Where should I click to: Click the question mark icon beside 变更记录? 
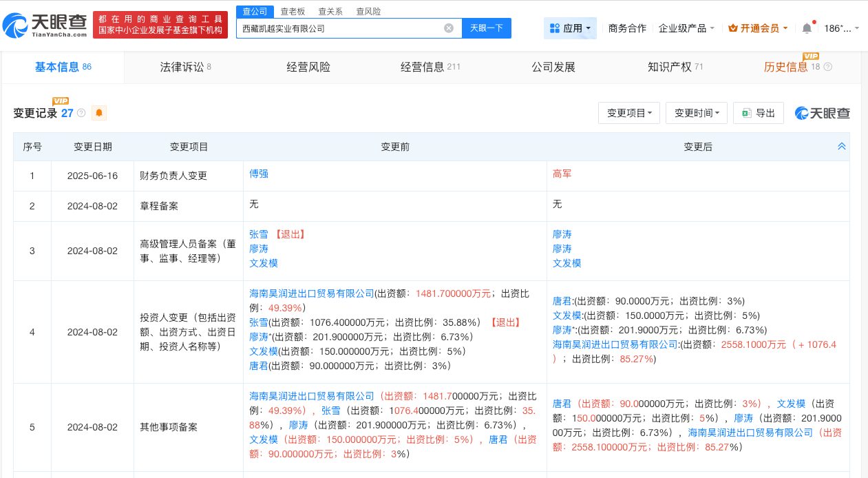point(81,113)
